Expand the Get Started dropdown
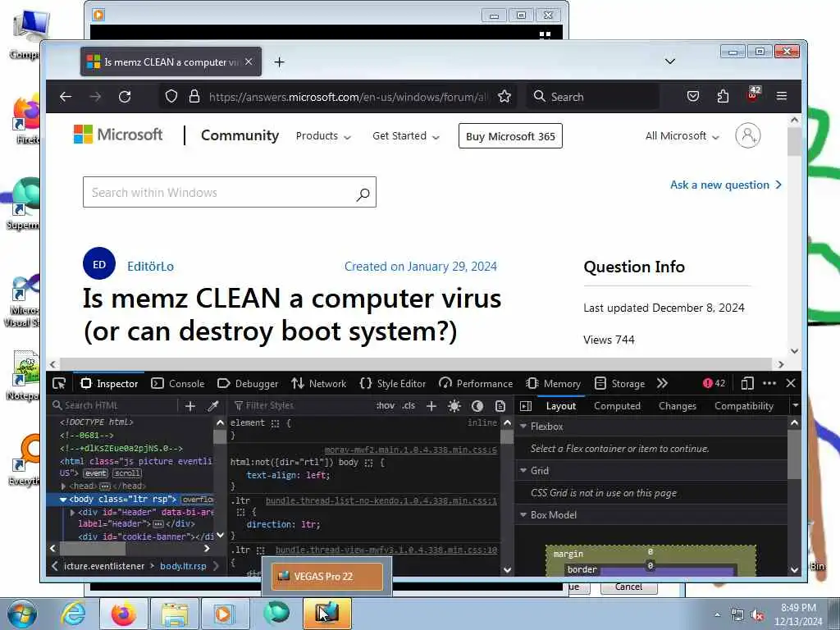 point(406,136)
